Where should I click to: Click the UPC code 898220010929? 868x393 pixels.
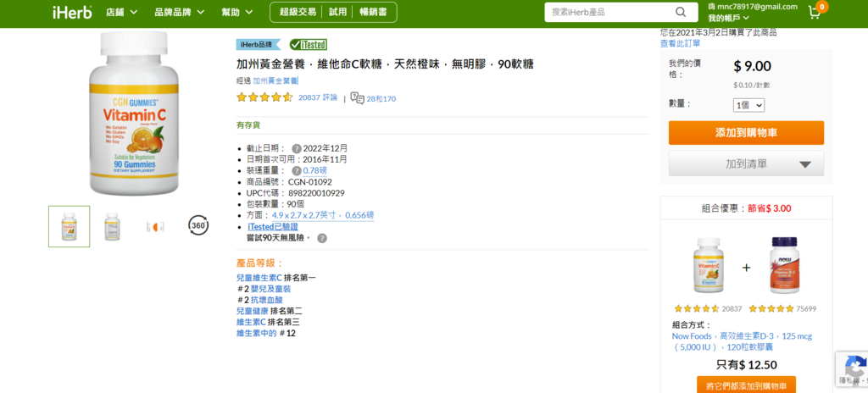click(x=316, y=193)
